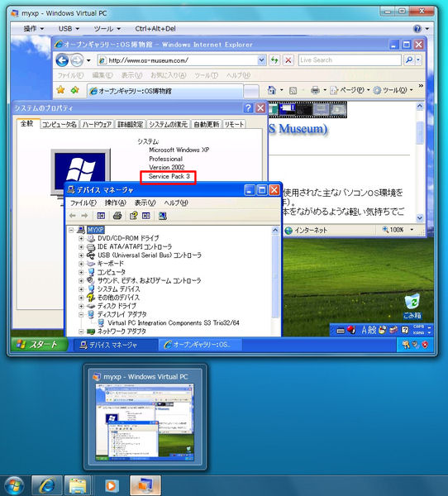Switch to the リモート tab
The image size is (448, 496).
coord(234,124)
